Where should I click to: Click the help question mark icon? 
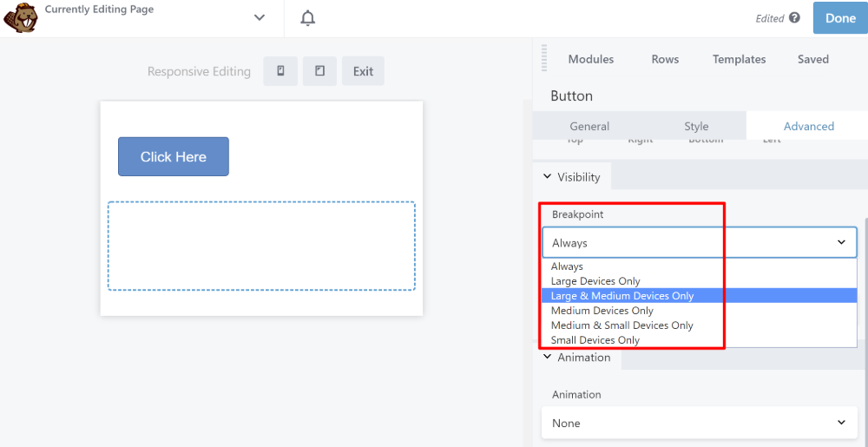(x=795, y=17)
